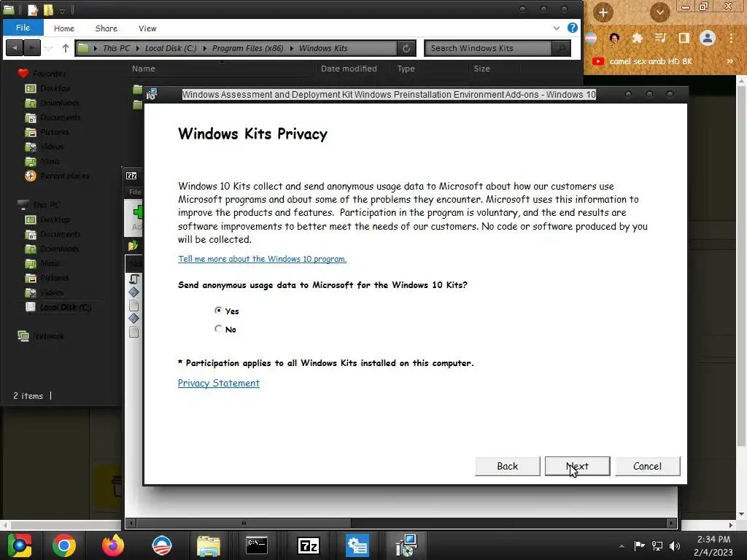The image size is (747, 560).
Task: Open File Explorer taskbar icon
Action: click(208, 545)
